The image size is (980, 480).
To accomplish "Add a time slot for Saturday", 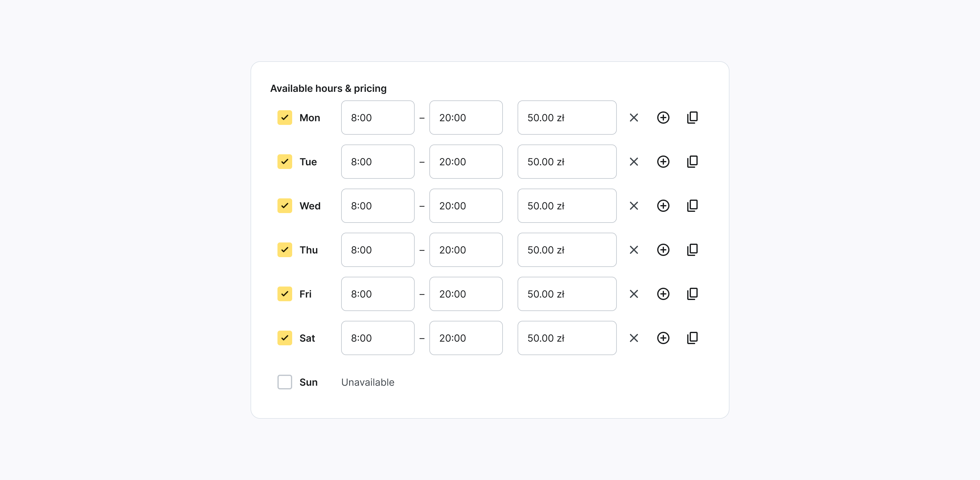I will (x=663, y=338).
